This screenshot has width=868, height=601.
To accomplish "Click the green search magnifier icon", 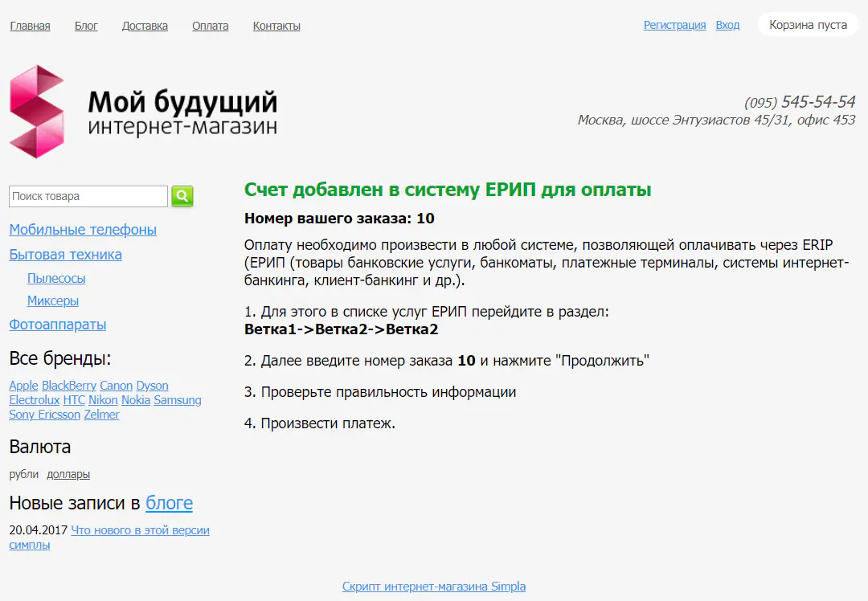I will click(182, 196).
